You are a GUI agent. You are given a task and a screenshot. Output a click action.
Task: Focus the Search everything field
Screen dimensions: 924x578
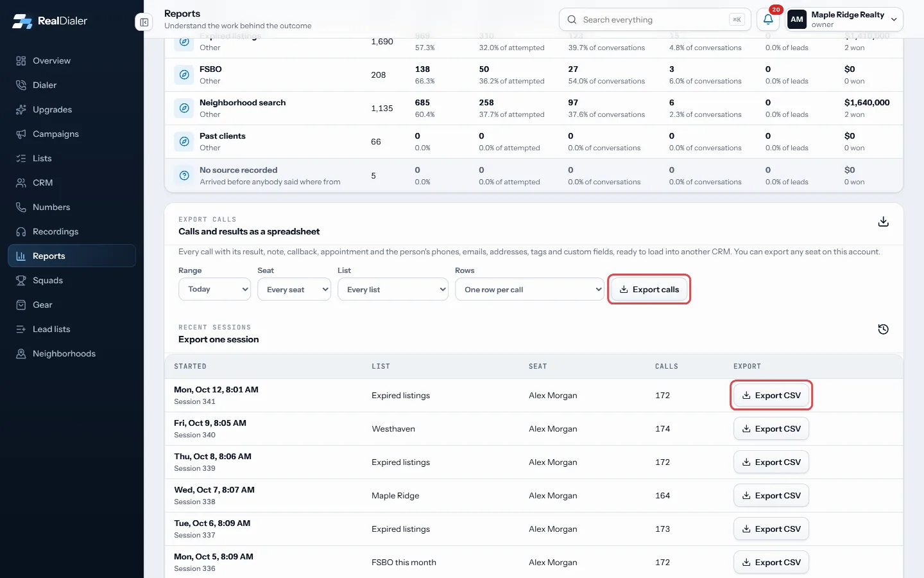[x=654, y=20]
